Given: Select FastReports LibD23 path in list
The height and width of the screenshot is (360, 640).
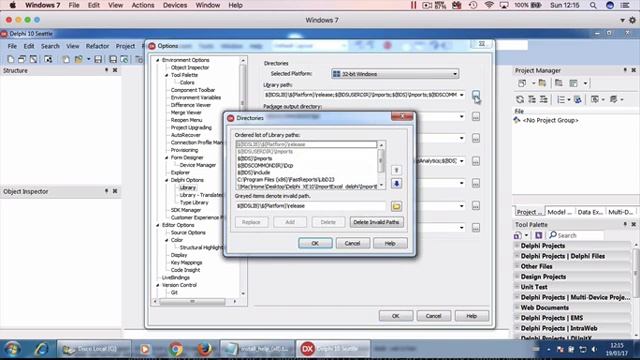Looking at the screenshot, I should [x=286, y=179].
